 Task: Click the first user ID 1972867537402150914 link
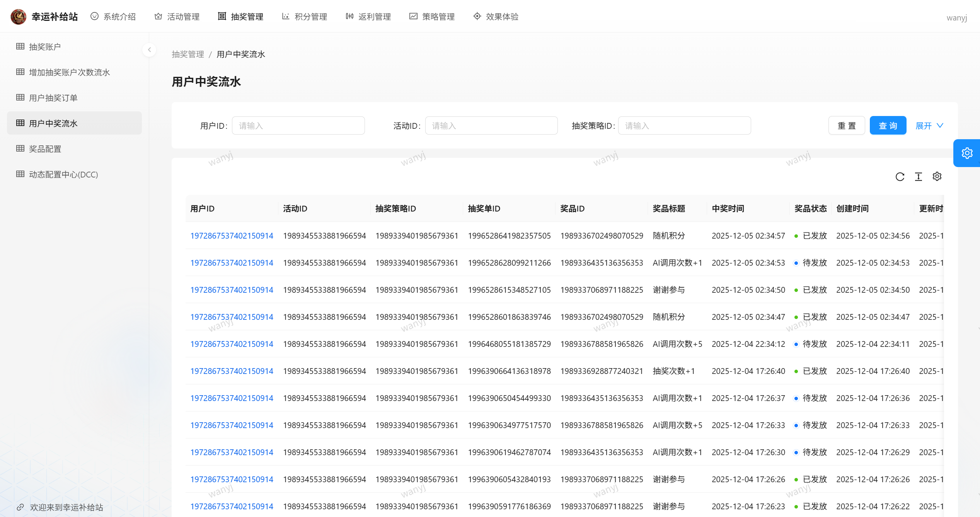point(232,235)
